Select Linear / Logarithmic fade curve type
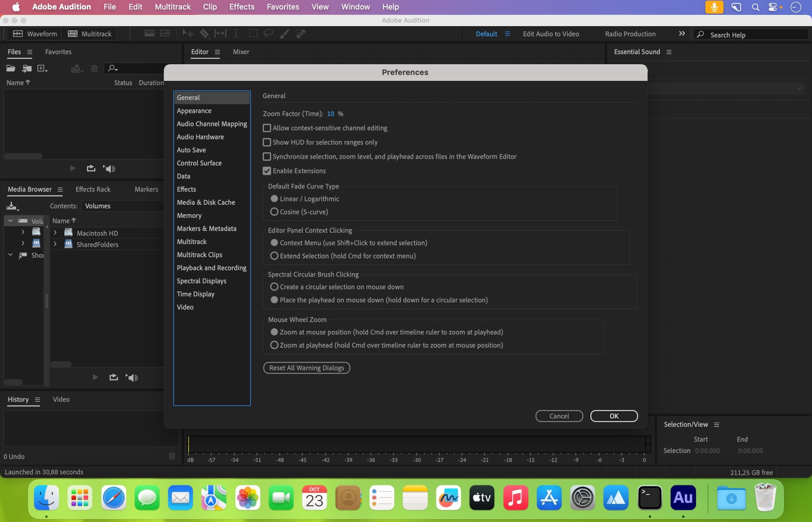Viewport: 812px width, 522px height. (273, 199)
